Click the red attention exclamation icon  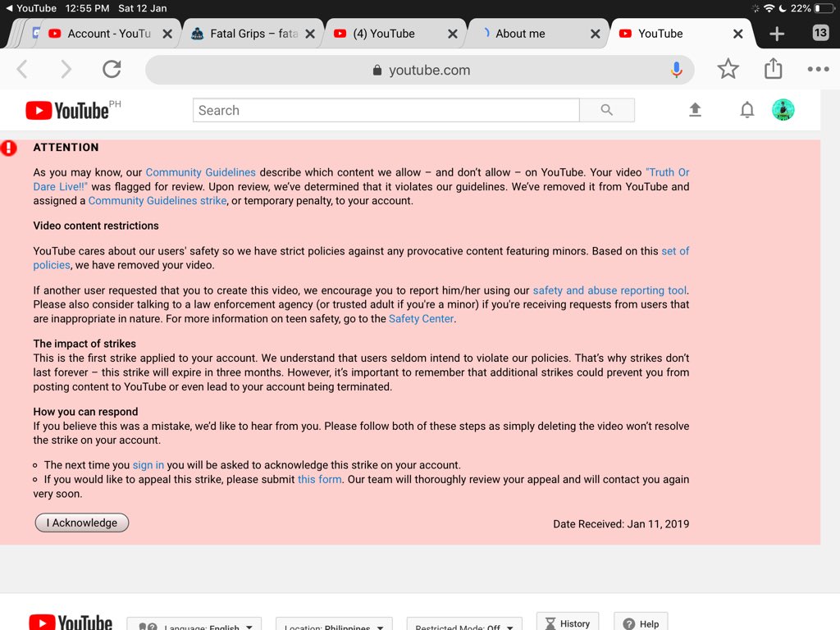(x=8, y=148)
